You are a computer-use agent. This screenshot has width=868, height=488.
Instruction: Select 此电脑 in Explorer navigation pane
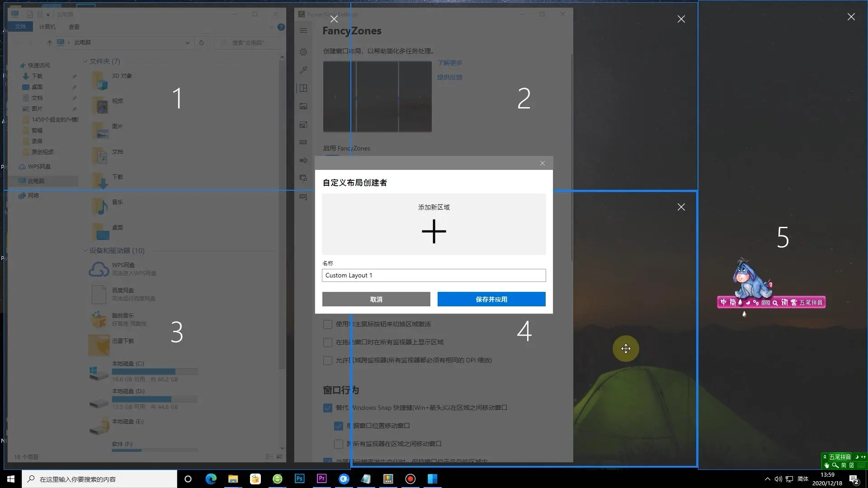pyautogui.click(x=36, y=181)
